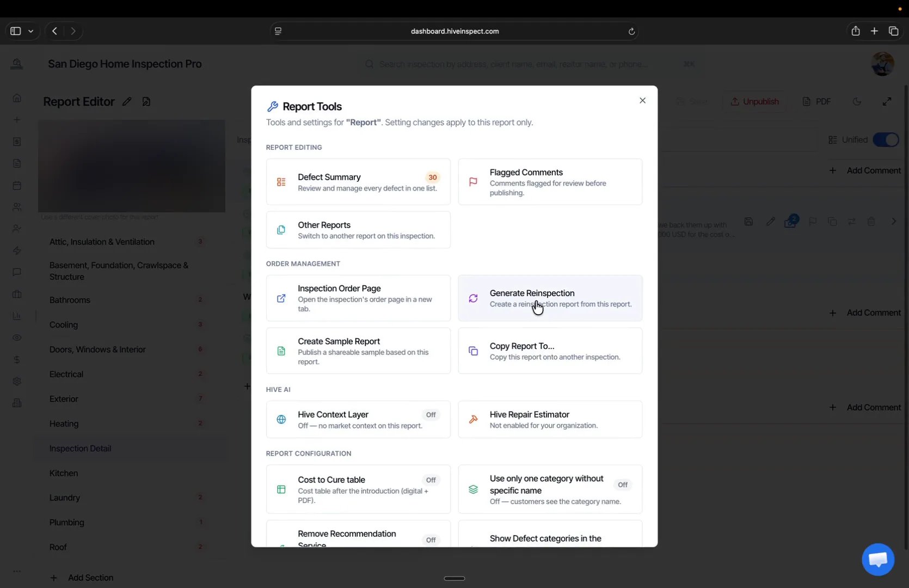Toggle the Hive Context Layer Off switch
This screenshot has height=588, width=909.
[x=431, y=415]
